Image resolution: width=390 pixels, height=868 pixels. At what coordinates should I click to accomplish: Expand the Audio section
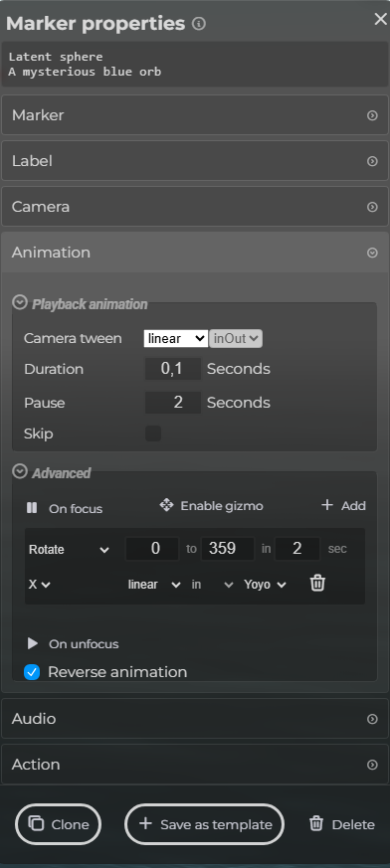[x=195, y=719]
